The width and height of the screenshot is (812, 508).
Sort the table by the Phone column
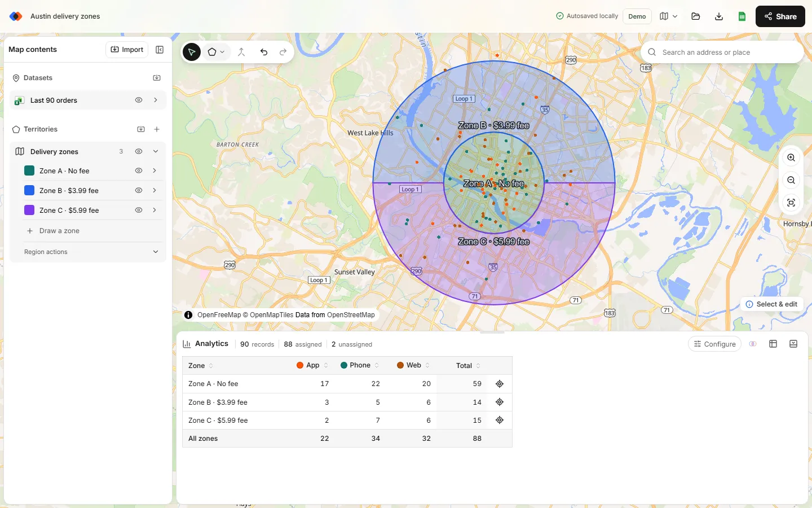[x=360, y=366]
